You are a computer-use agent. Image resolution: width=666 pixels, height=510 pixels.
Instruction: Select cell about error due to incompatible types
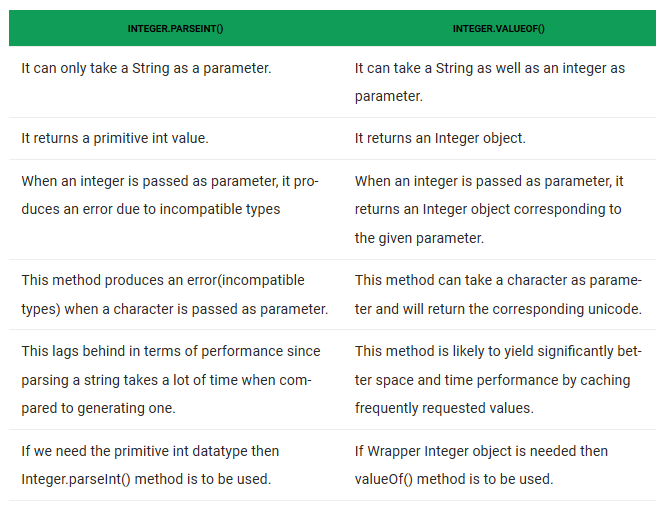pyautogui.click(x=175, y=209)
